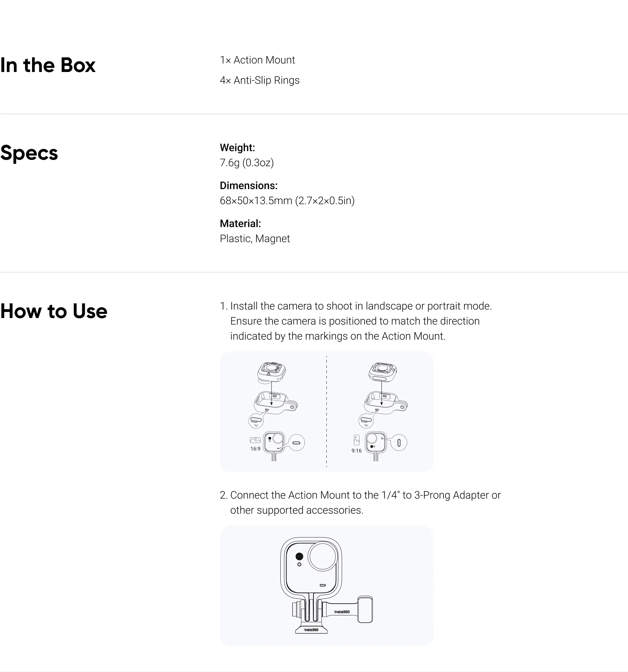
Task: Click the landscape 16:9 orientation icon
Action: point(255,440)
